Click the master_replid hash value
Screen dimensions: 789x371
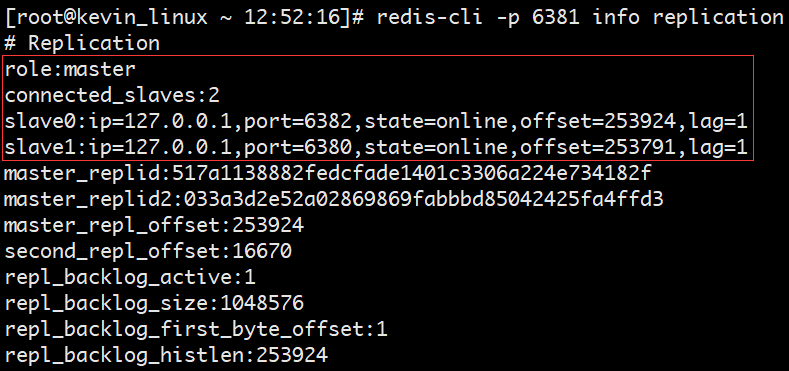pyautogui.click(x=412, y=174)
